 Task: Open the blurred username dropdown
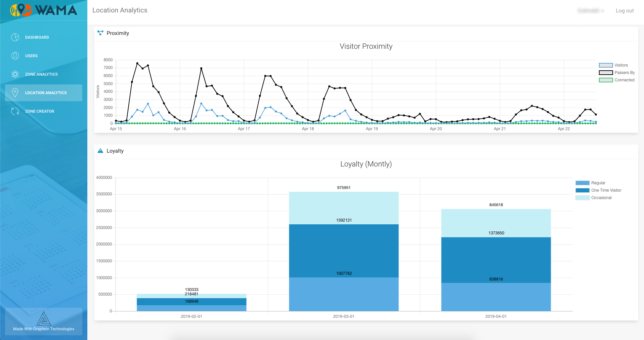coord(591,11)
